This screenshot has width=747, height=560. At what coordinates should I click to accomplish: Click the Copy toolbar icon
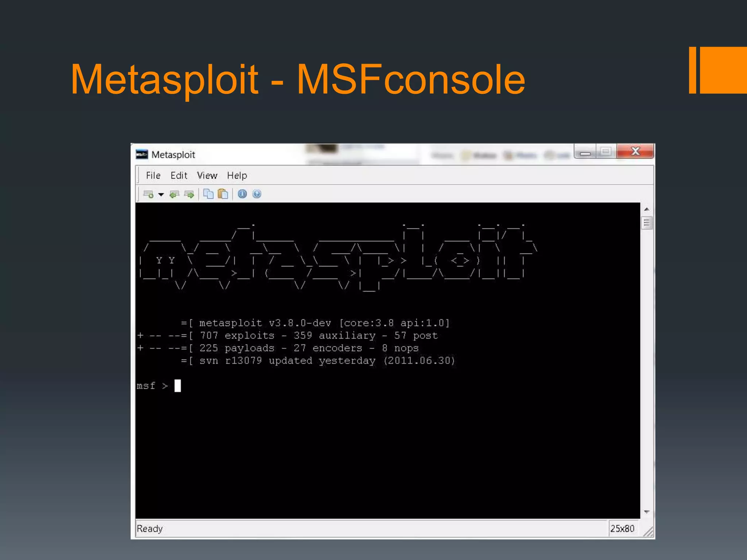(x=208, y=194)
